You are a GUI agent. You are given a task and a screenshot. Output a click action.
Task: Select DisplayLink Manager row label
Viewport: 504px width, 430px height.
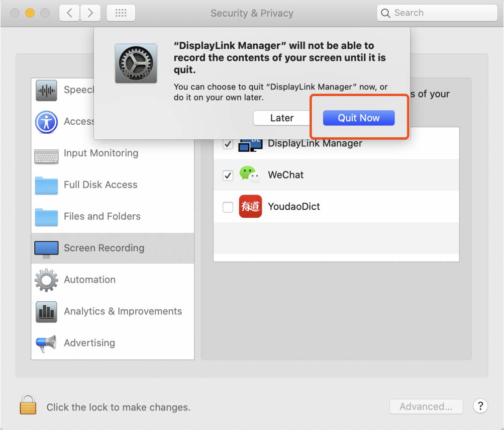click(x=315, y=143)
